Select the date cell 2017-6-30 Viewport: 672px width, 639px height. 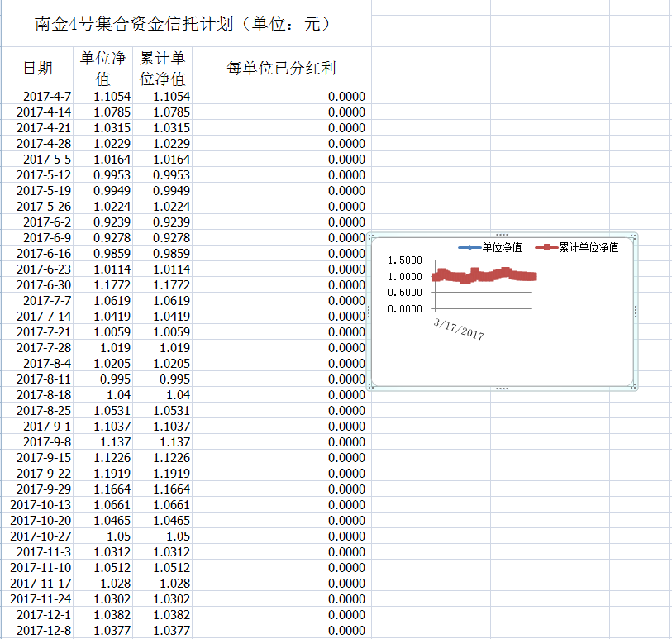pos(44,285)
